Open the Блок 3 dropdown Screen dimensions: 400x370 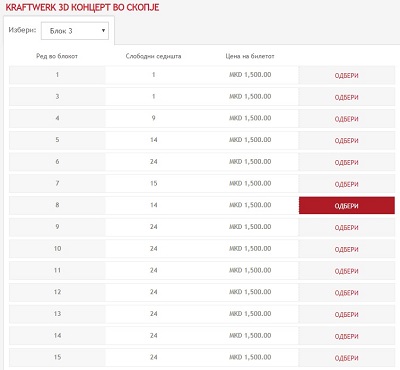coord(75,31)
